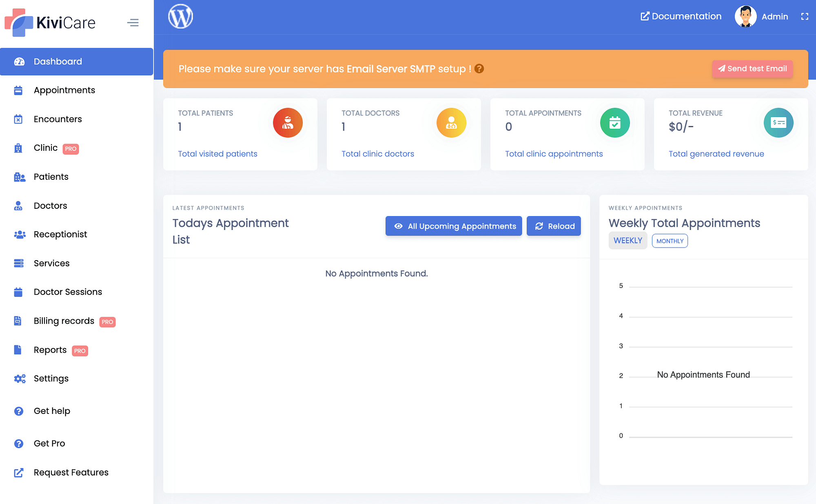Select the Appointments sidebar icon
Image resolution: width=816 pixels, height=504 pixels.
tap(18, 90)
